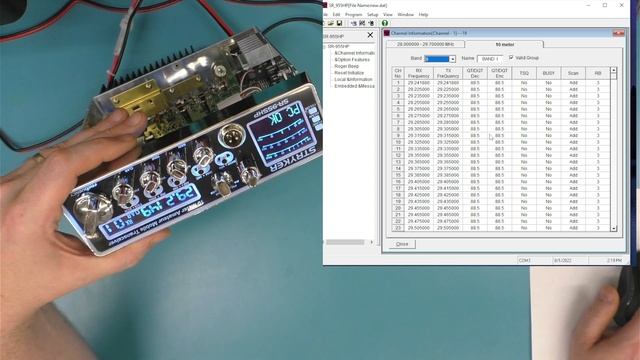Click the Close button below the table
This screenshot has width=640, height=360.
402,244
